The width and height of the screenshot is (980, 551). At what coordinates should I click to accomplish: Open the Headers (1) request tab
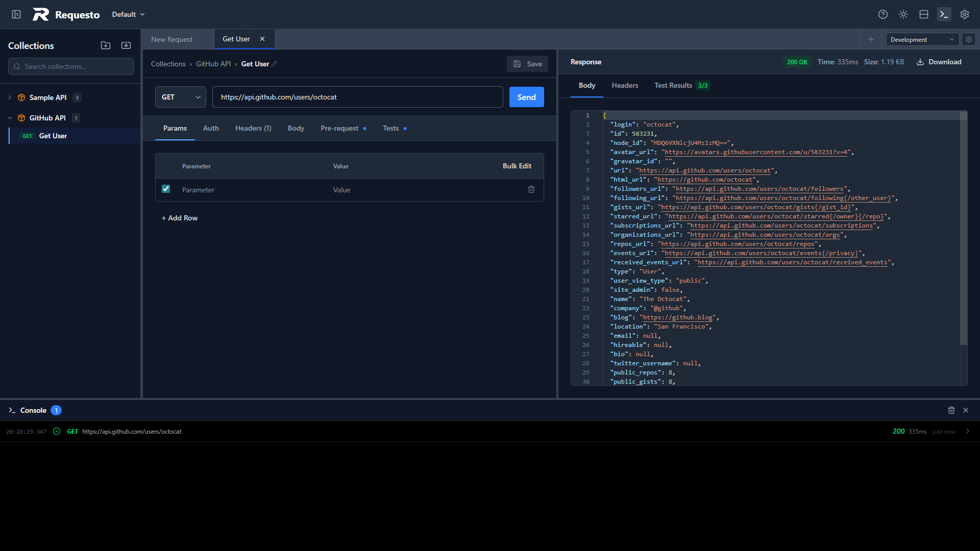pos(253,128)
